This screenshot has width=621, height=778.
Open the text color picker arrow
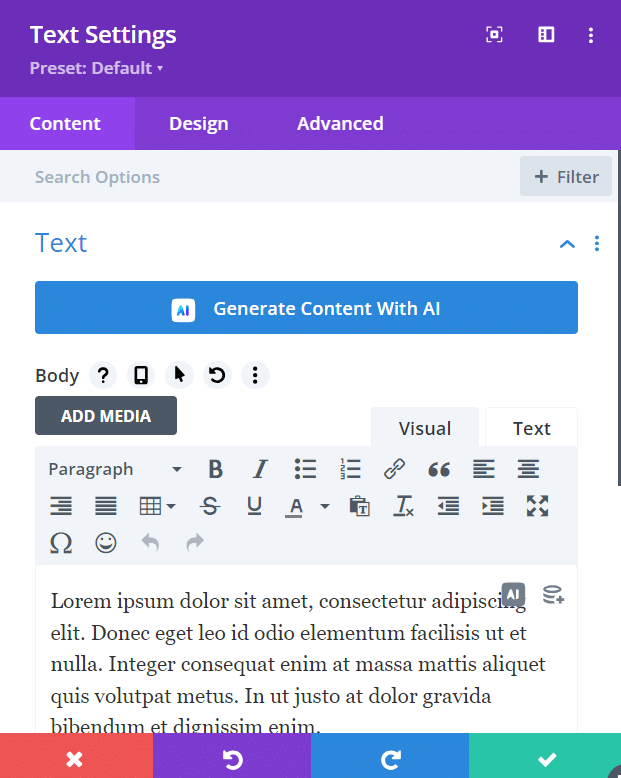point(325,506)
